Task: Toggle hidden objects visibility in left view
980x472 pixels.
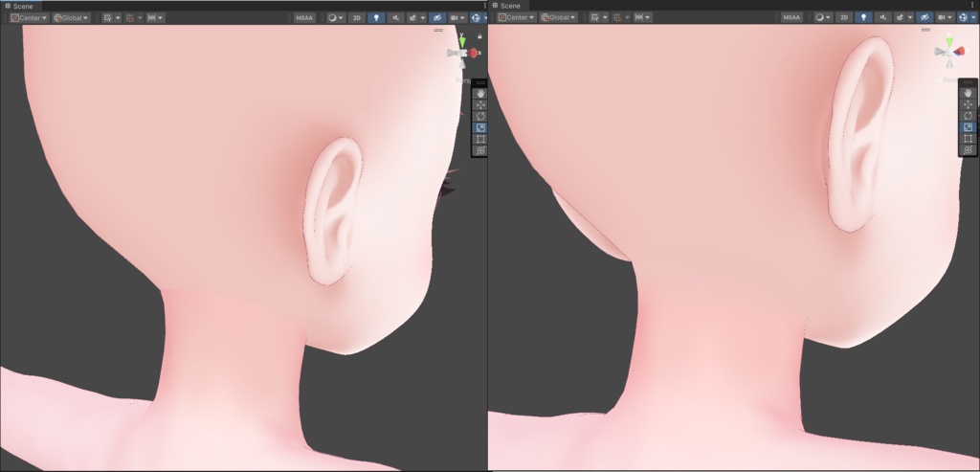Action: [x=436, y=17]
